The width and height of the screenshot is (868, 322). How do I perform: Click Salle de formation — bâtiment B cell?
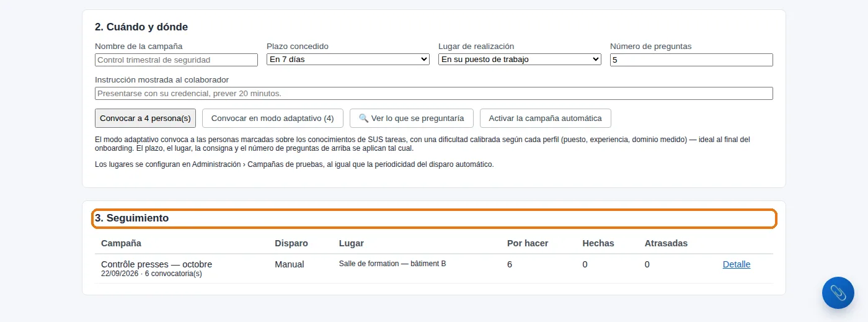(x=392, y=264)
